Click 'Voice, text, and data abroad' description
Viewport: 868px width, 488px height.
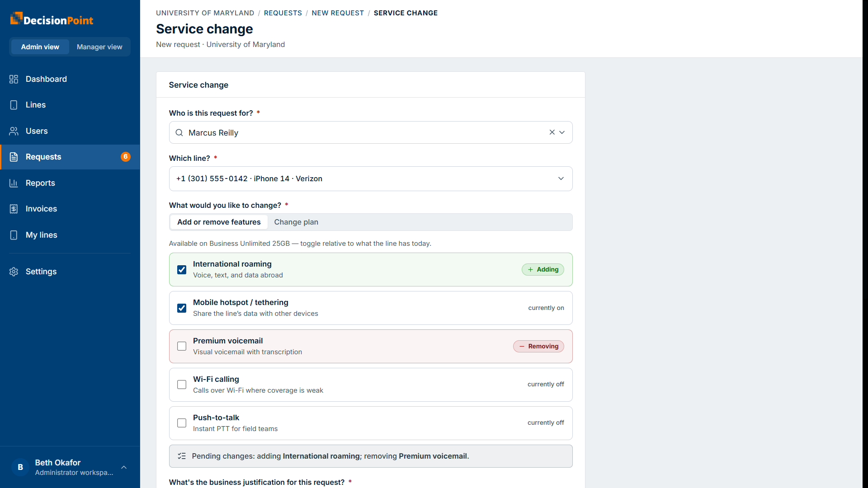click(x=238, y=275)
